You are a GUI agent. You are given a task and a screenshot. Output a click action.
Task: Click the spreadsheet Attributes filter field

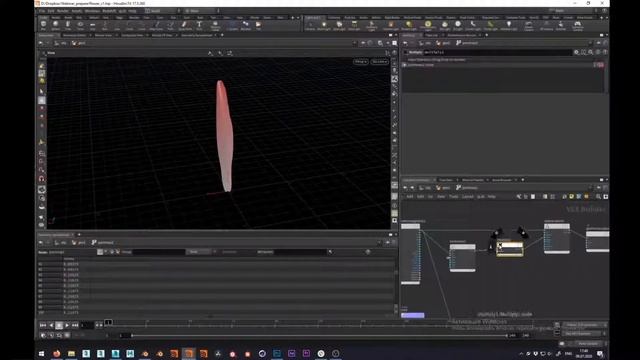301,252
